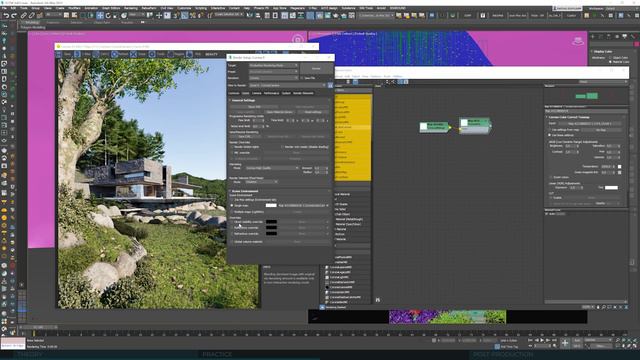The image size is (640, 360).
Task: Select the Single map radio button
Action: [232, 206]
